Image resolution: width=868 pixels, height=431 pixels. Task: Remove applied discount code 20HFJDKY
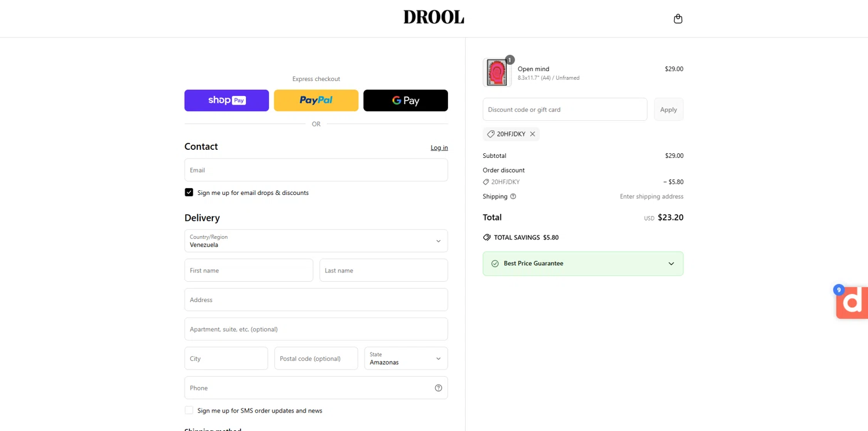(532, 134)
